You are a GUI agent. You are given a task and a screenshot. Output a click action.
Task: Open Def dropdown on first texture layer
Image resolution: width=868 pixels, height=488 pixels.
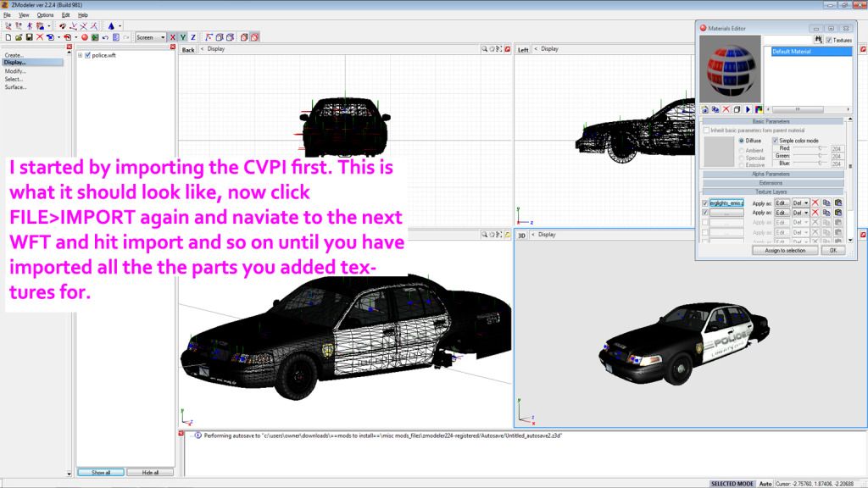click(800, 203)
